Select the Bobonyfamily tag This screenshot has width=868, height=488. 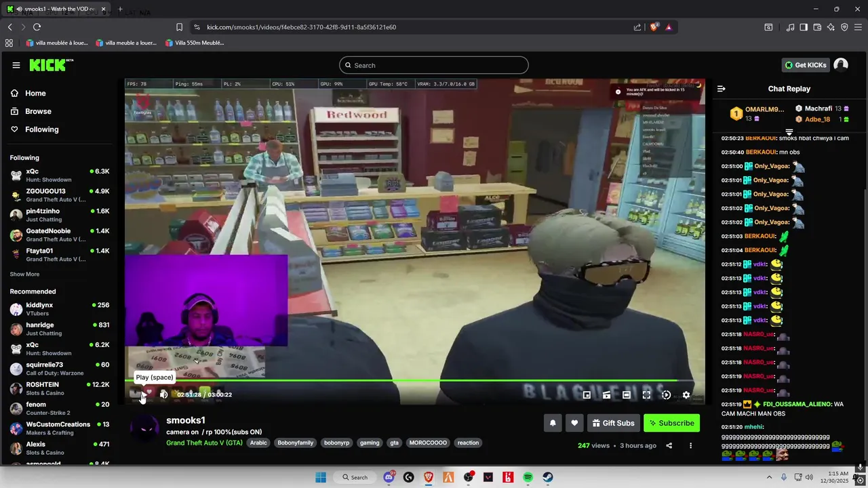tap(296, 443)
